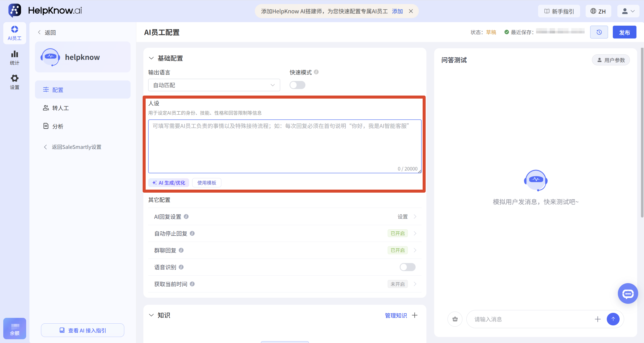
Task: Collapse the 基础配置 section
Action: [x=151, y=58]
